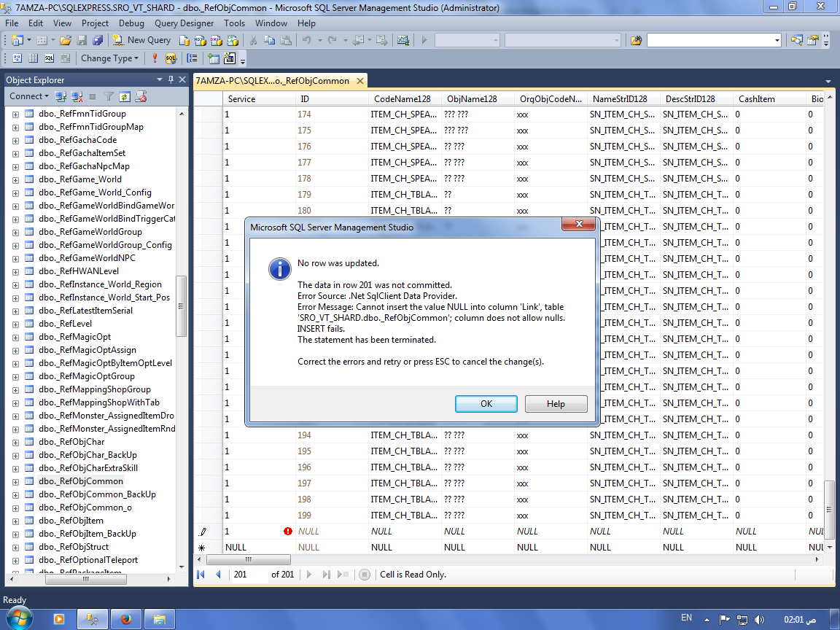Click the Open File folder icon
Screen dimensions: 840x630
click(66, 40)
